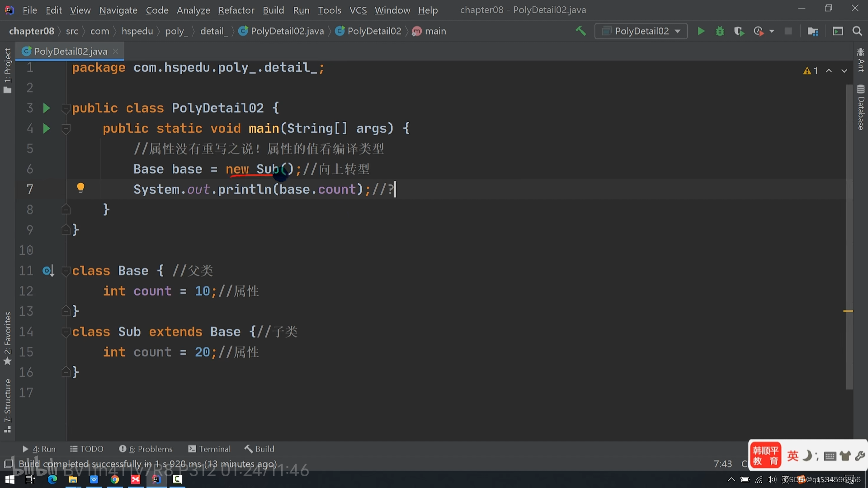Click the overridden class gutter icon on line 11
The height and width of the screenshot is (488, 868).
pyautogui.click(x=48, y=271)
